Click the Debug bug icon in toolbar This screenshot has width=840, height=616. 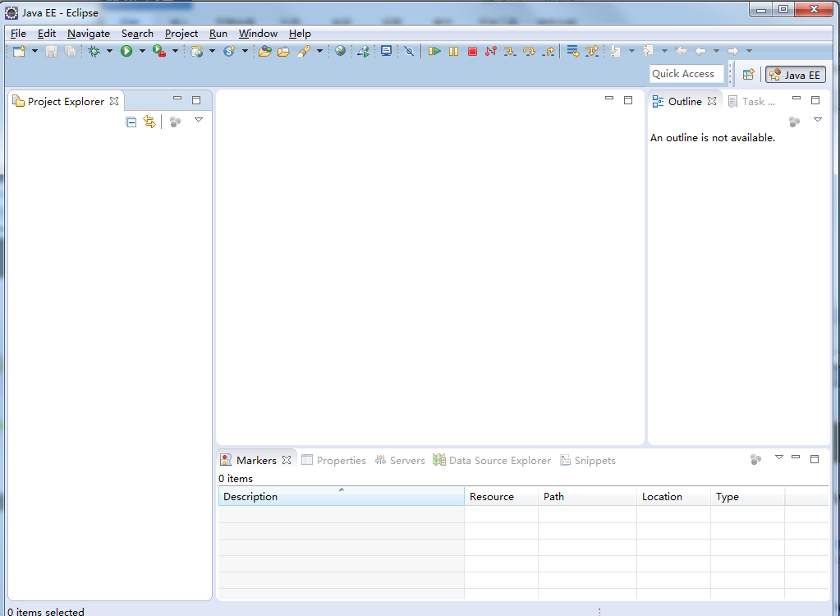coord(94,51)
